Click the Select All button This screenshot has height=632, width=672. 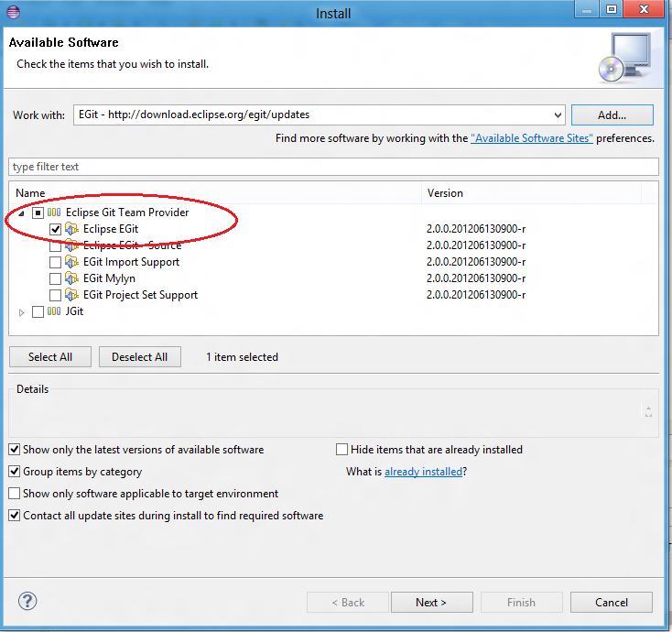(50, 356)
